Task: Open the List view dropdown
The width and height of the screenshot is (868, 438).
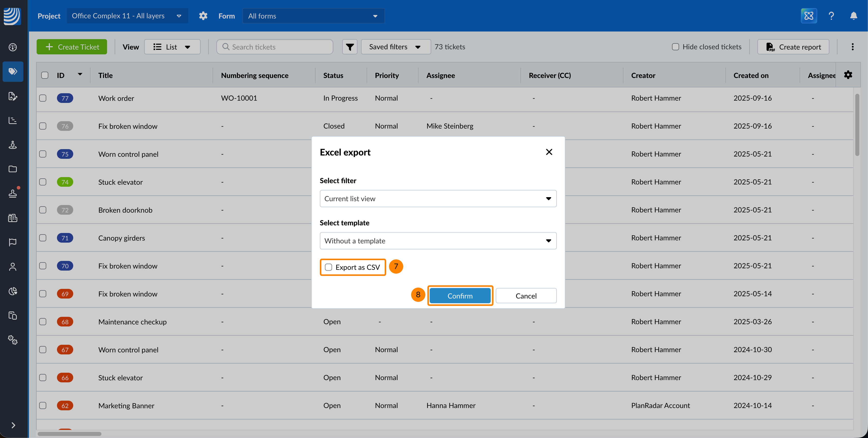Action: (172, 47)
